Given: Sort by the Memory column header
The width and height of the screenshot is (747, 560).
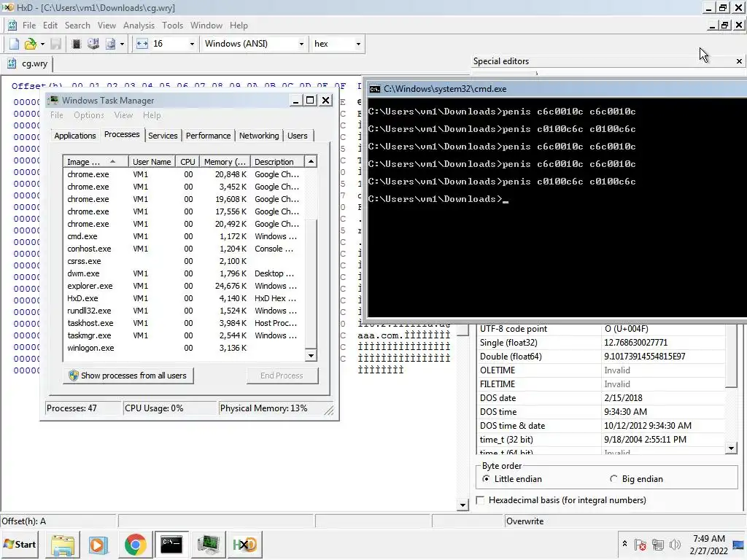Looking at the screenshot, I should click(x=225, y=162).
